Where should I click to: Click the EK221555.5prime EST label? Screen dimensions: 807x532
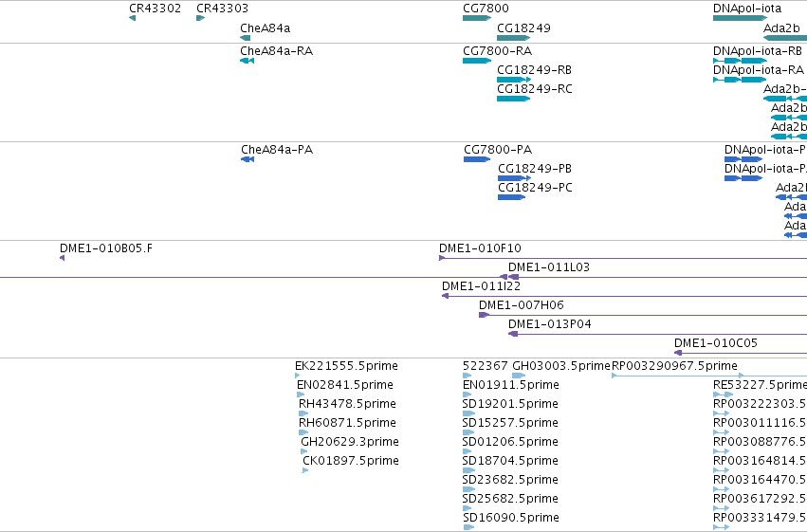(346, 366)
